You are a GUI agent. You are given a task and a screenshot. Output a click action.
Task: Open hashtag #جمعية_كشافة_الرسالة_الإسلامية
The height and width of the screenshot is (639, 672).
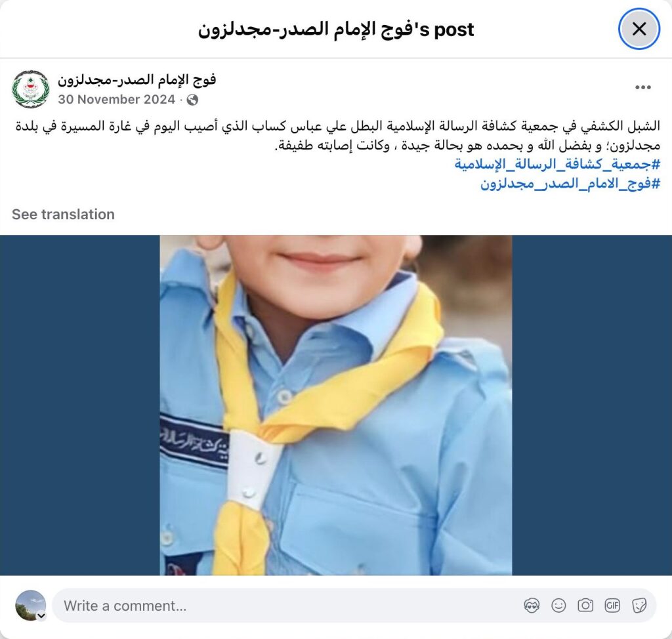[557, 164]
